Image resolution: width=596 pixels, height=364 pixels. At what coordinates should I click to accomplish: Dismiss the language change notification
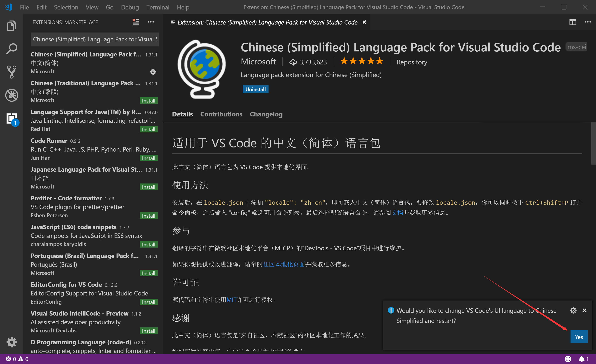click(x=584, y=310)
